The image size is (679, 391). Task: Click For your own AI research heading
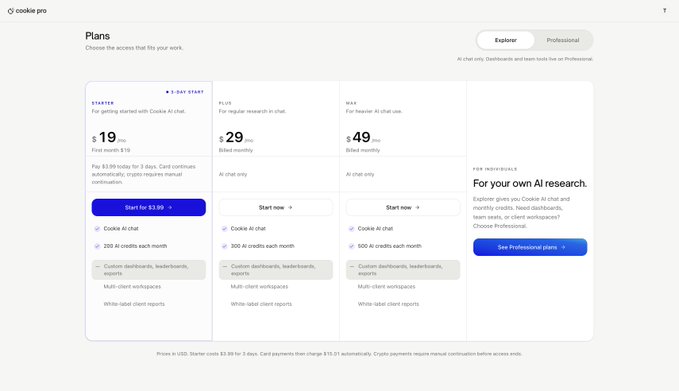tap(530, 184)
